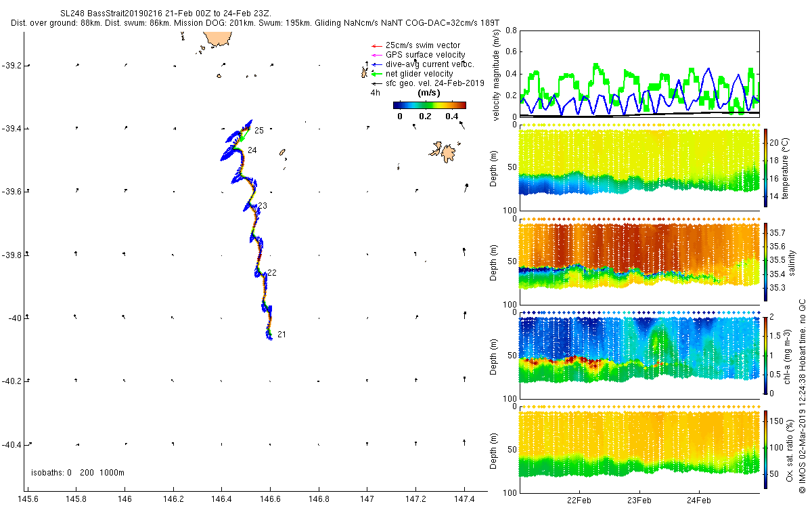Click the '4h' legend scale label
This screenshot has width=812, height=508.
pos(375,93)
